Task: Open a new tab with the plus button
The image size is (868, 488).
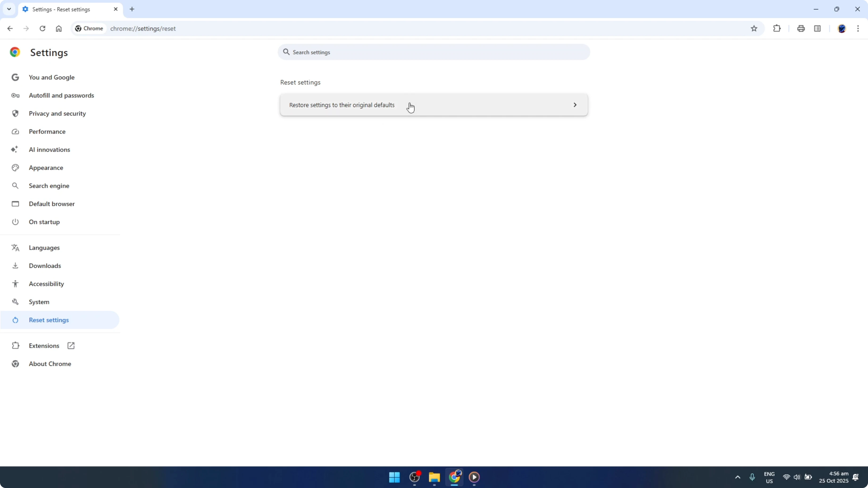Action: [x=132, y=9]
